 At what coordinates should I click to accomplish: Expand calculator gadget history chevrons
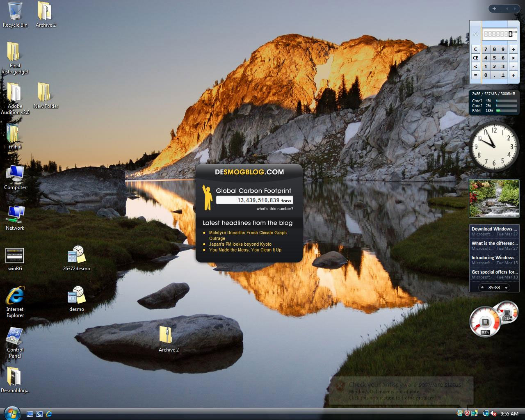tap(475, 34)
